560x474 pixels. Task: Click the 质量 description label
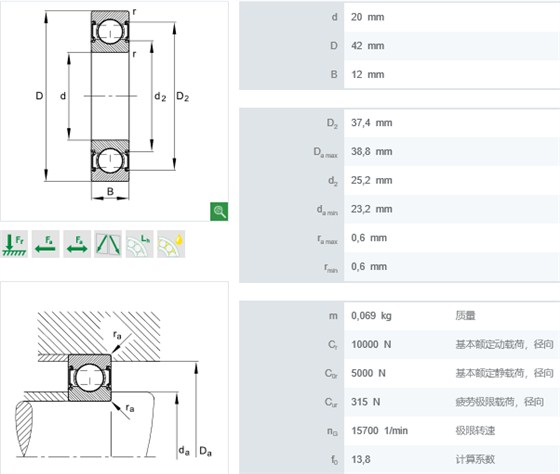click(465, 316)
